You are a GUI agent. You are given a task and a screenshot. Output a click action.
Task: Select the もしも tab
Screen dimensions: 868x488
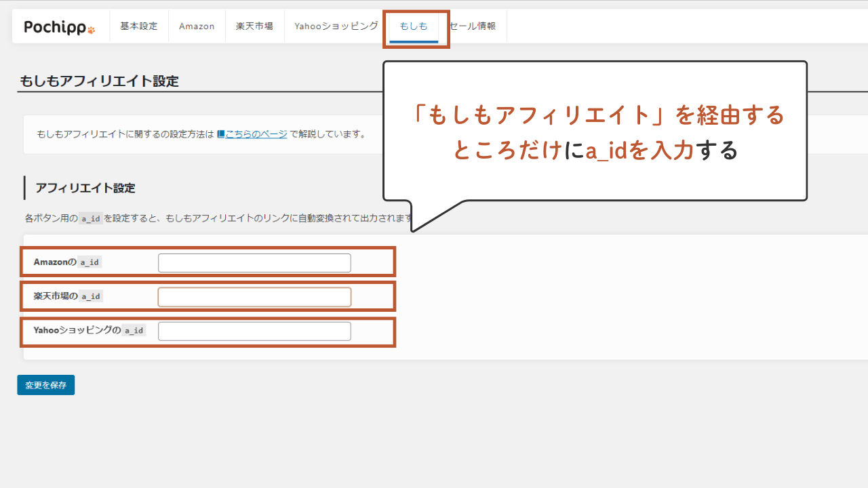coord(414,26)
